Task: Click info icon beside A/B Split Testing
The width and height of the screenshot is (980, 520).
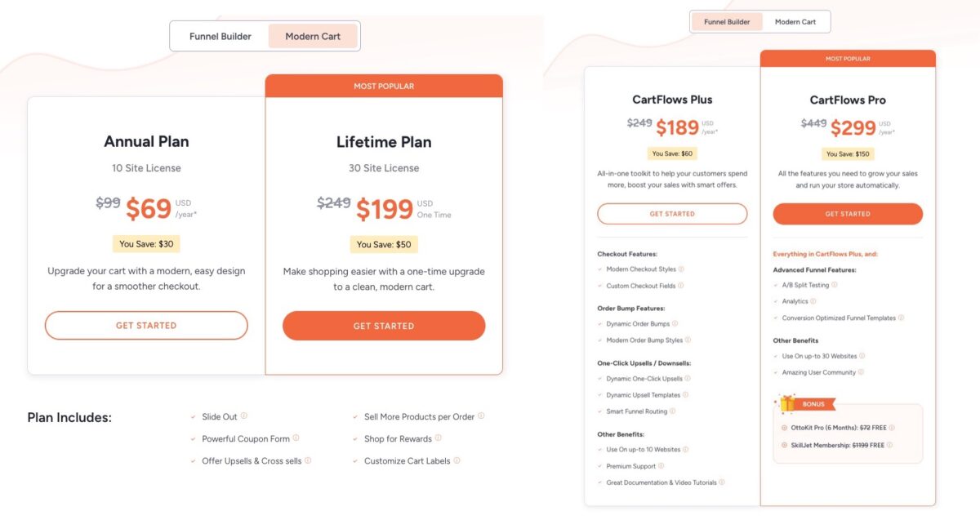Action: point(835,285)
